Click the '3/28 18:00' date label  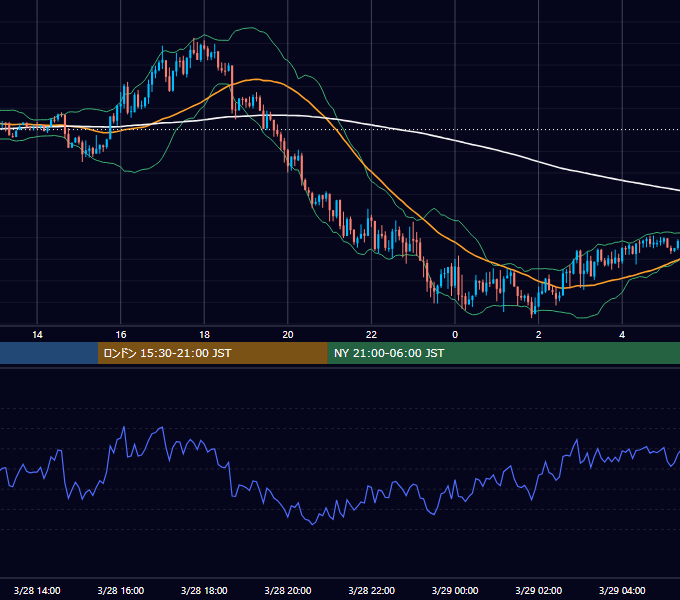pyautogui.click(x=204, y=590)
